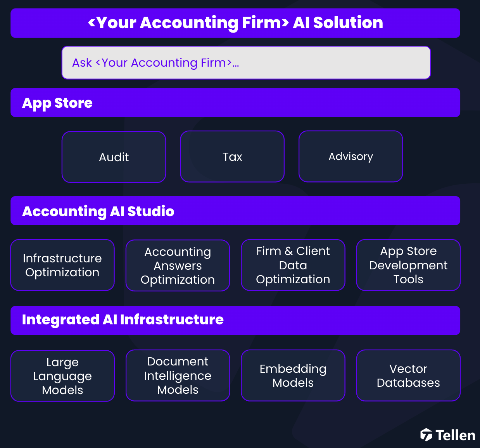Choose the Vector Databases tile

[408, 376]
